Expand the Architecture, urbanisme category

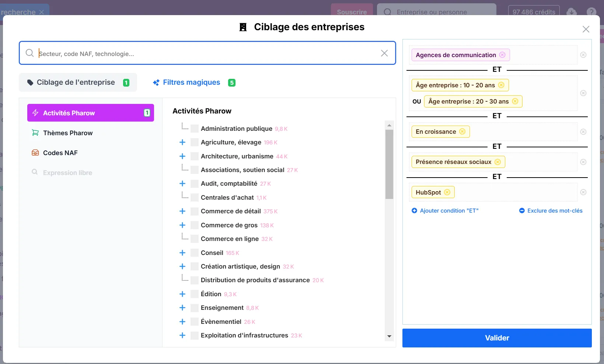coord(182,156)
